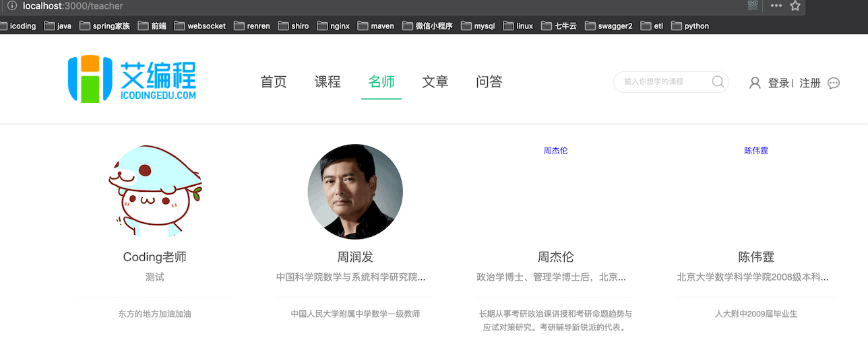Open teacher name 周润发
This screenshot has height=354, width=868.
click(x=355, y=257)
